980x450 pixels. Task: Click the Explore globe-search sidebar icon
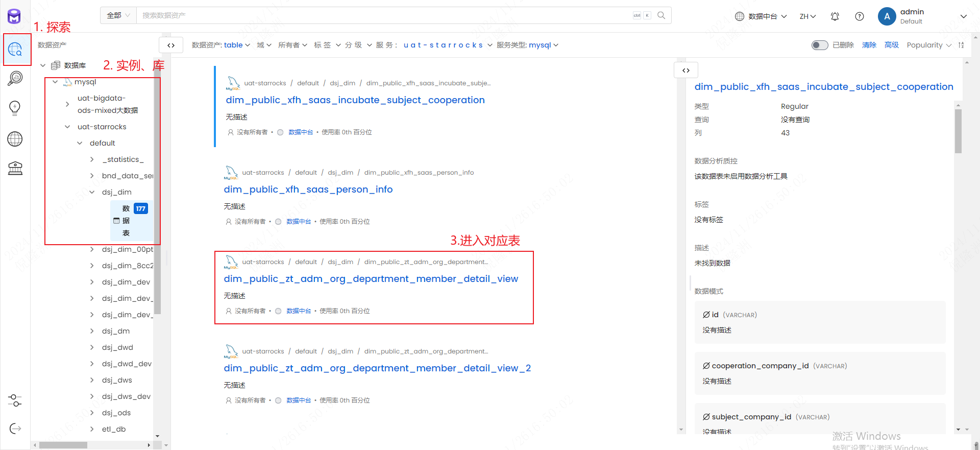click(x=15, y=50)
